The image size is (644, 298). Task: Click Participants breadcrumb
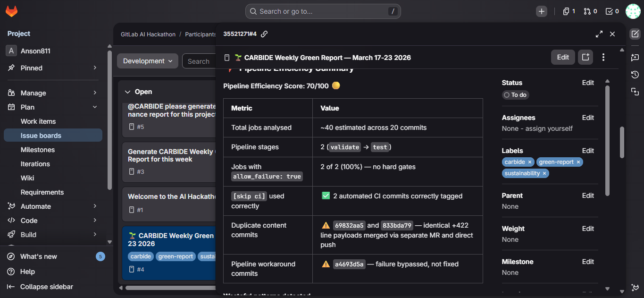[201, 34]
